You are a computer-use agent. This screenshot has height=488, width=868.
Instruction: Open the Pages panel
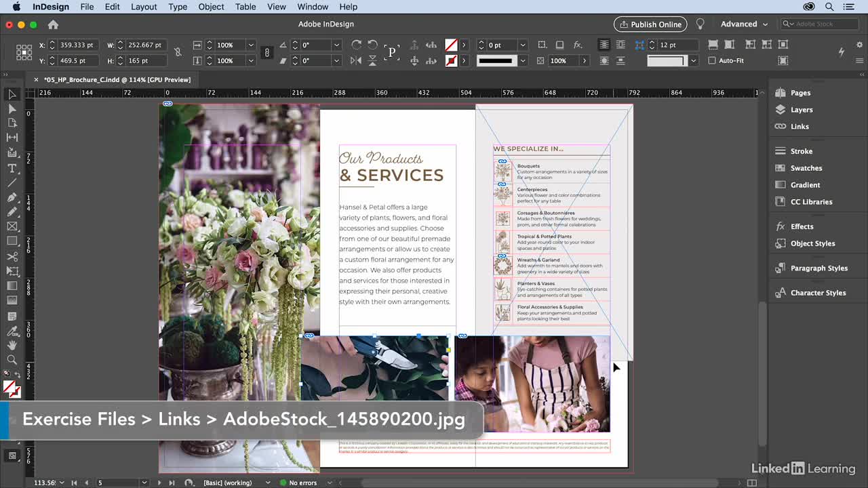tap(800, 93)
